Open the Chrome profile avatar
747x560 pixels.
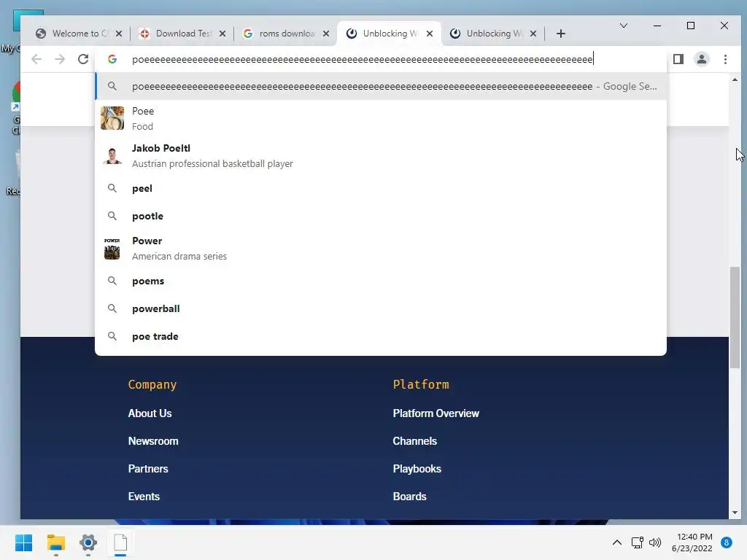point(702,59)
